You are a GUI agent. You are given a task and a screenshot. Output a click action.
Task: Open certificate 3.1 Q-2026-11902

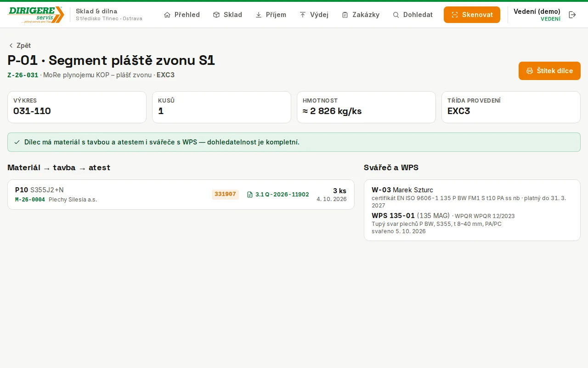click(x=278, y=195)
